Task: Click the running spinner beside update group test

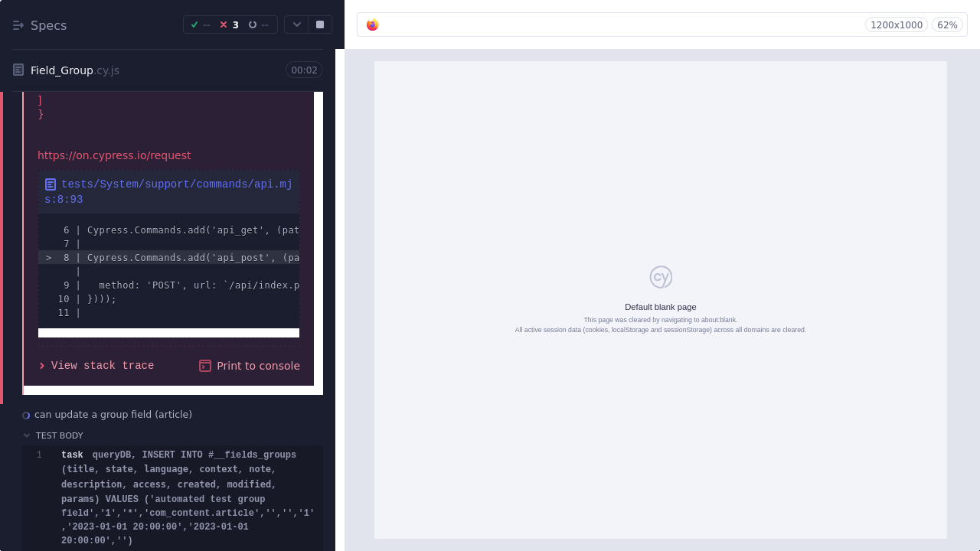Action: click(26, 416)
